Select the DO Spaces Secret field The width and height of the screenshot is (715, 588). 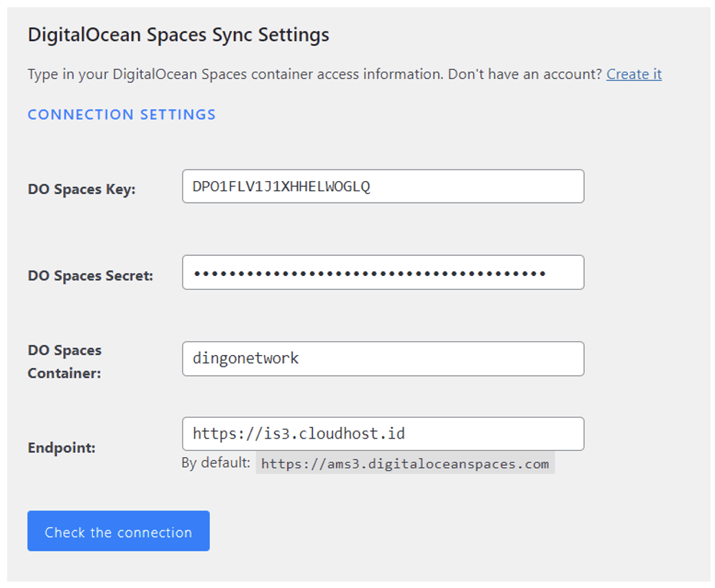coord(381,272)
